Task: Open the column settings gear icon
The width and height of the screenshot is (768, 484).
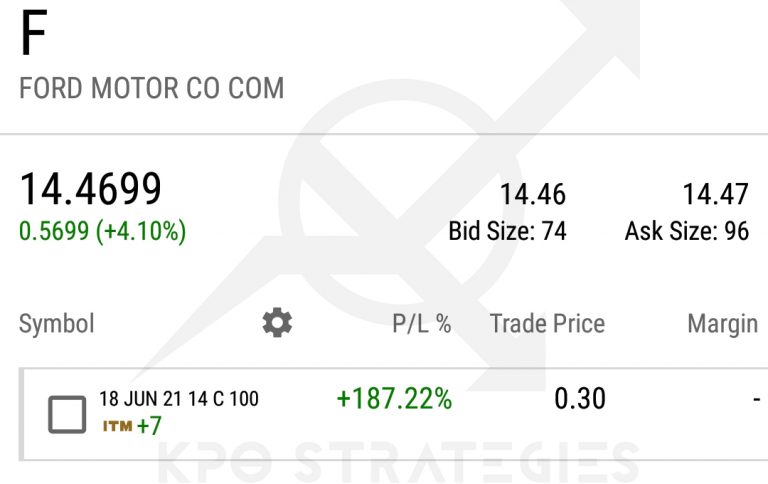Action: [x=277, y=322]
